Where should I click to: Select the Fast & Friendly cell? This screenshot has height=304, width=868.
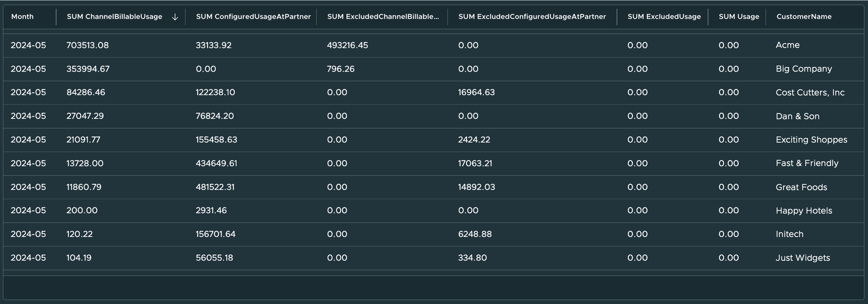tap(807, 163)
